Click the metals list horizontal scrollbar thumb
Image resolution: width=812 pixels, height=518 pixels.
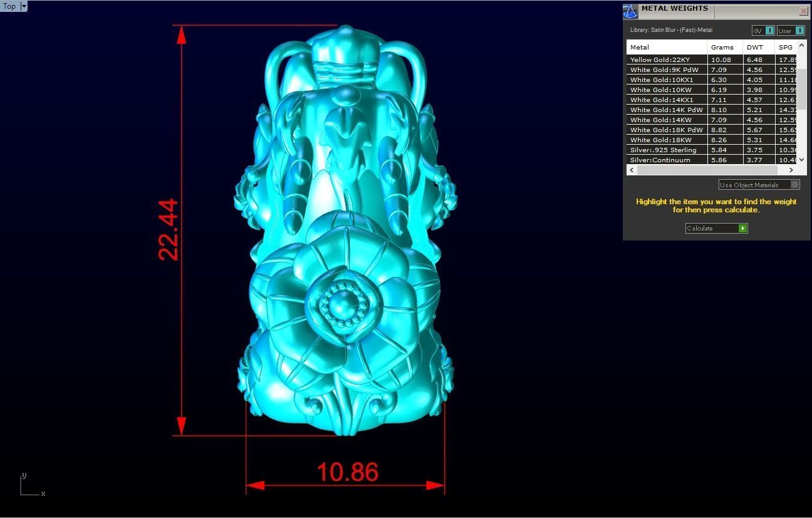click(x=707, y=170)
